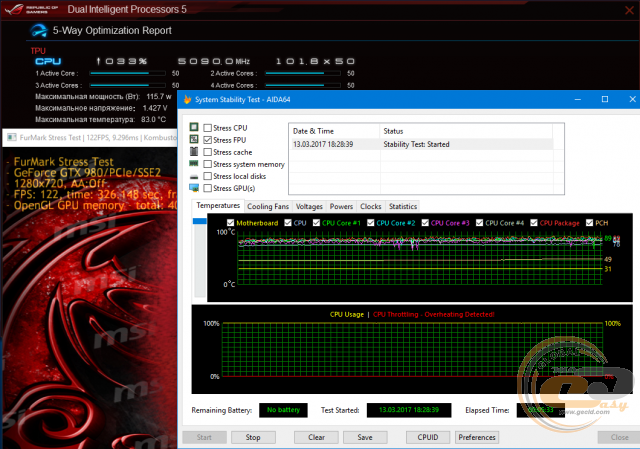Enable the Stress cache checkbox
This screenshot has height=449, width=640.
pyautogui.click(x=207, y=152)
